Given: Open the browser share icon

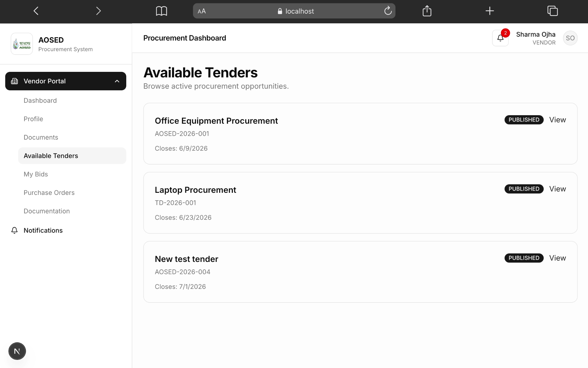Looking at the screenshot, I should (427, 11).
